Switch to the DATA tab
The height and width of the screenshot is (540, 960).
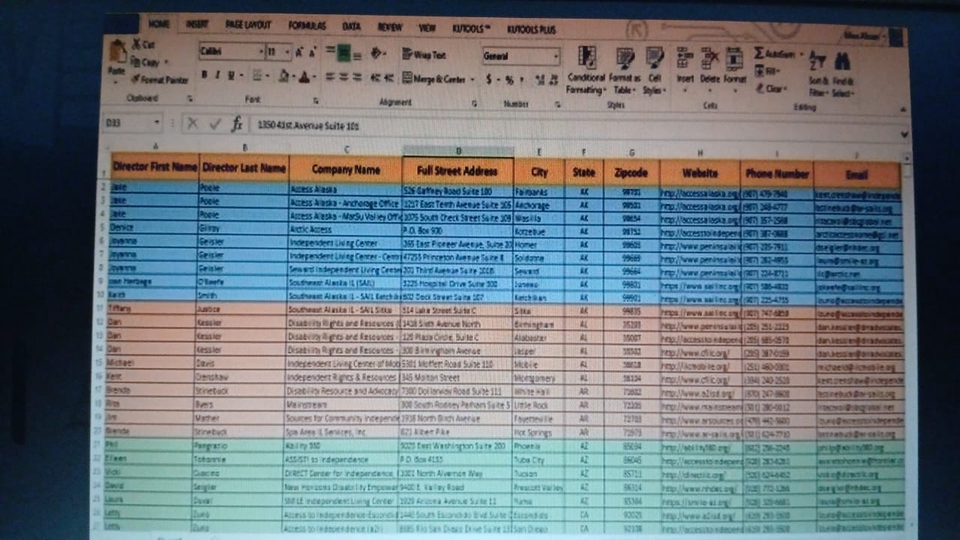[351, 26]
